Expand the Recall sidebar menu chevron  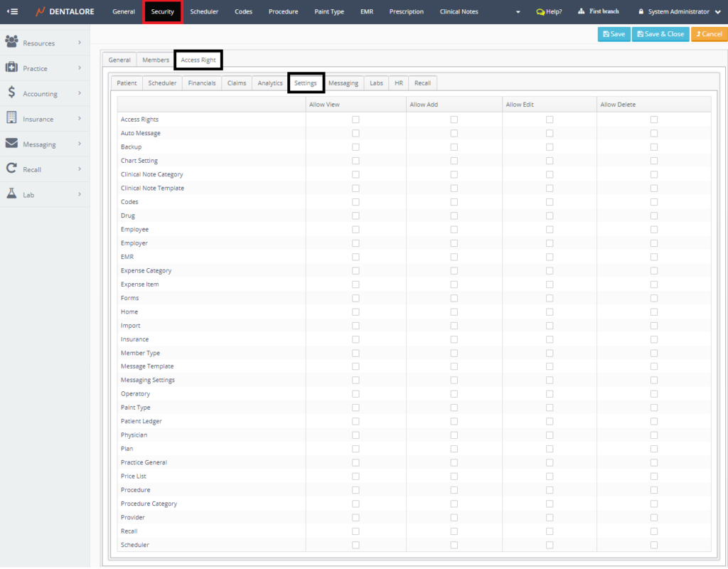[79, 169]
